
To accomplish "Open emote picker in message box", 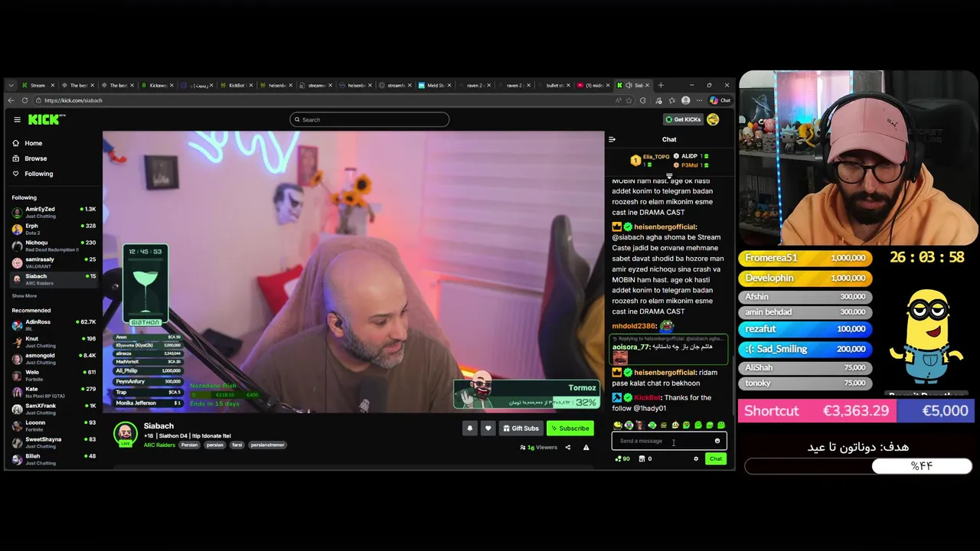I will (717, 441).
